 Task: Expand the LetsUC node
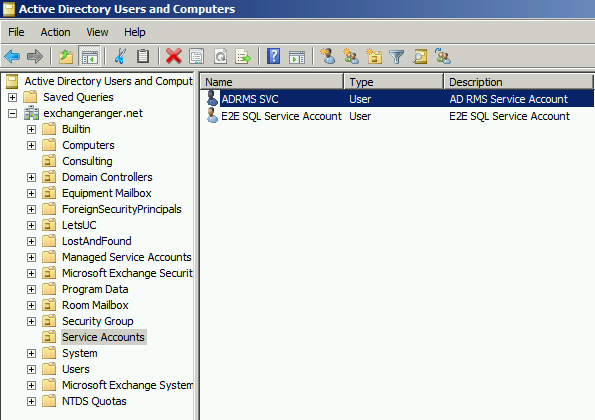[x=31, y=225]
